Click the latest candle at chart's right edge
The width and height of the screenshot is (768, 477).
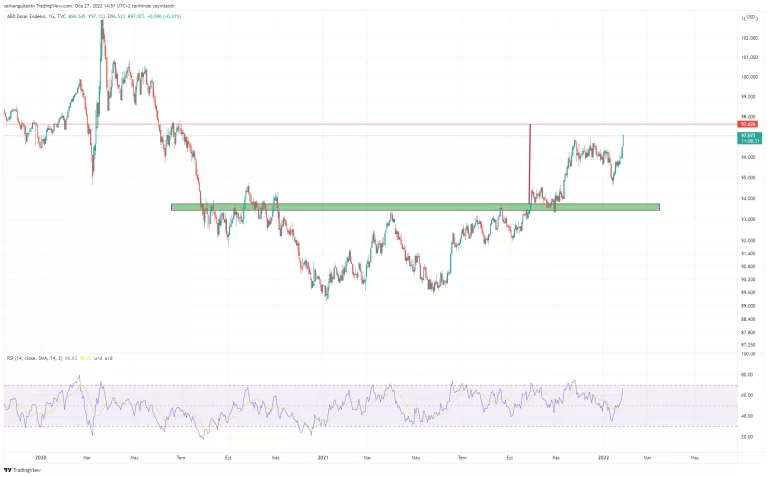point(623,140)
